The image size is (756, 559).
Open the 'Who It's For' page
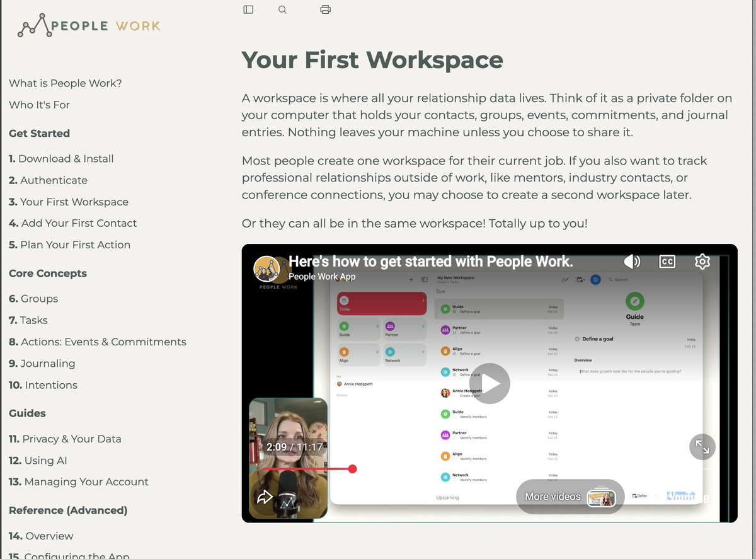39,105
